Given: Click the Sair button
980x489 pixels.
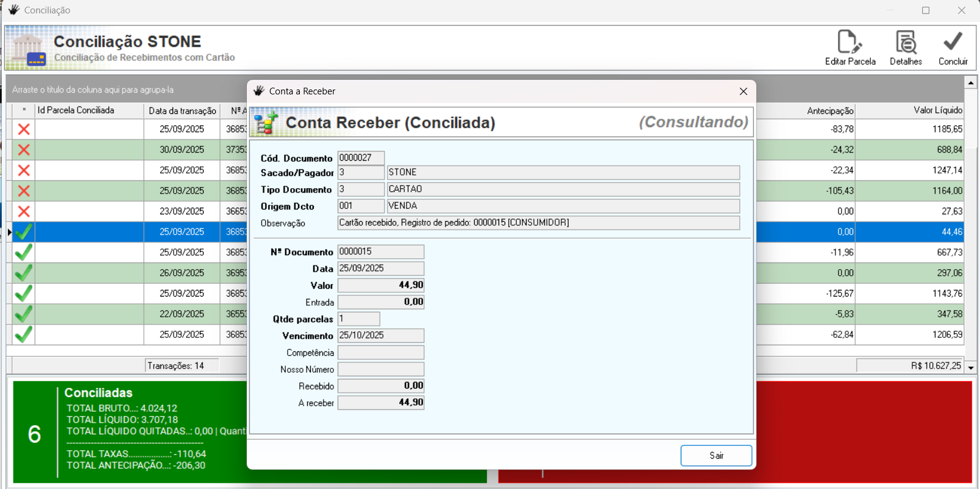Looking at the screenshot, I should pyautogui.click(x=716, y=456).
